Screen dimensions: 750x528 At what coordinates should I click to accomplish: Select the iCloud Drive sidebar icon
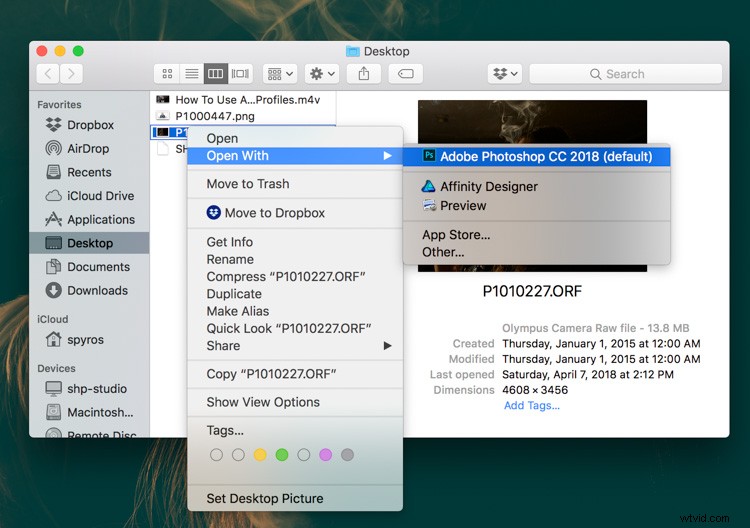[53, 196]
